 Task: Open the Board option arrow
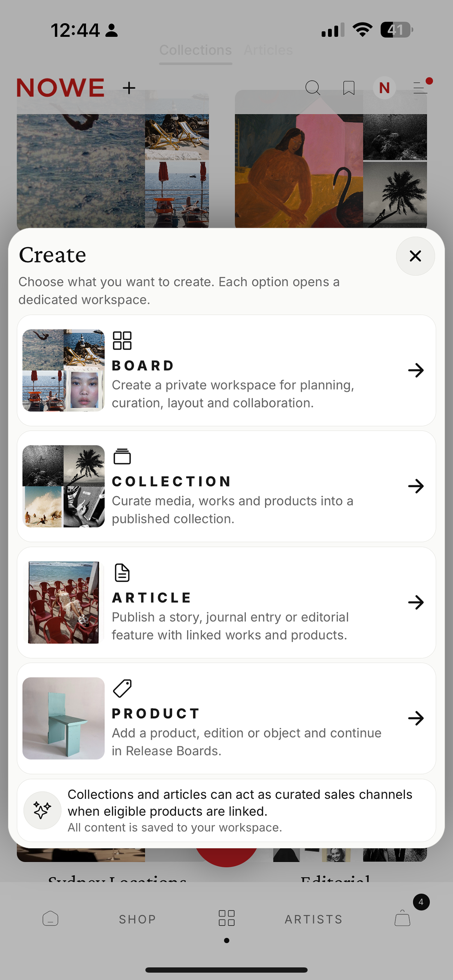pyautogui.click(x=416, y=370)
